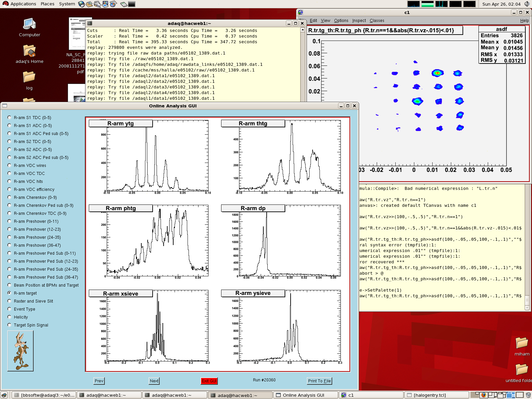
Task: Open the Places menu
Action: [x=48, y=4]
